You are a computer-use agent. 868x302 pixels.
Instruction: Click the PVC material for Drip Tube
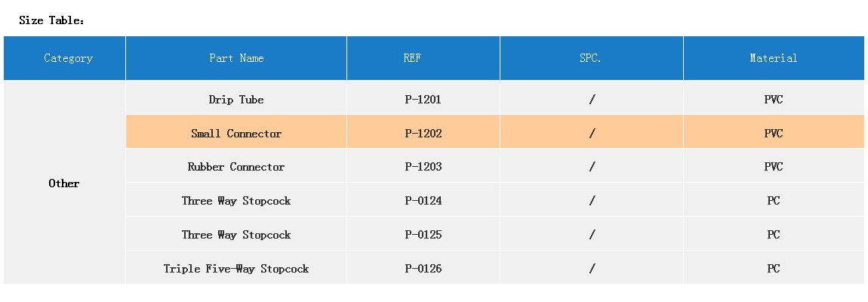(773, 100)
